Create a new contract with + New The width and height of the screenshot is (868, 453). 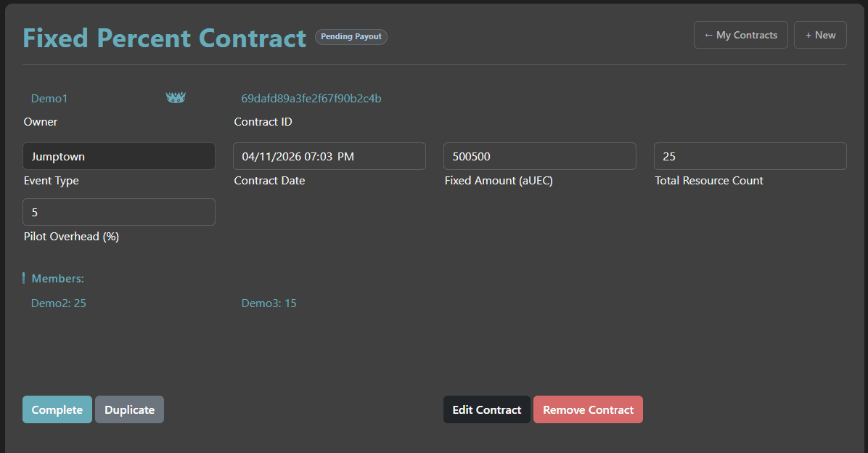(820, 34)
